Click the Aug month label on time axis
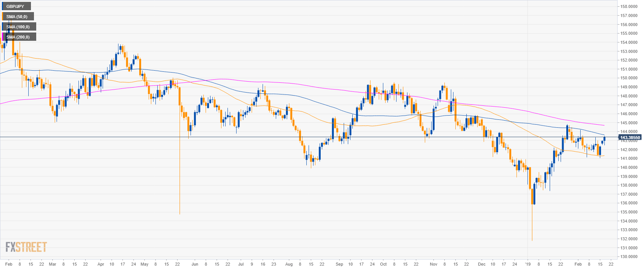Viewport: 644px width, 269px height. coord(289,264)
